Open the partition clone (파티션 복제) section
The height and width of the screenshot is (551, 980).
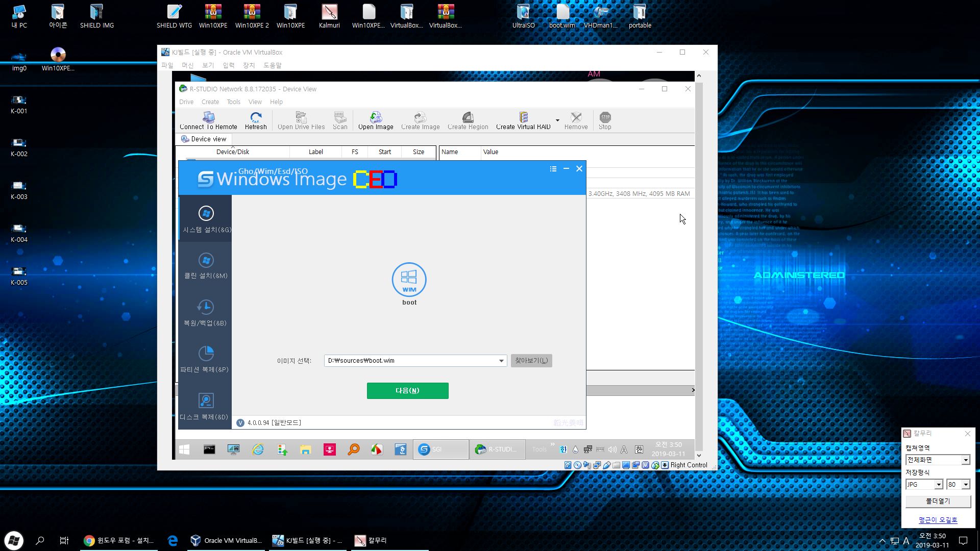click(205, 359)
